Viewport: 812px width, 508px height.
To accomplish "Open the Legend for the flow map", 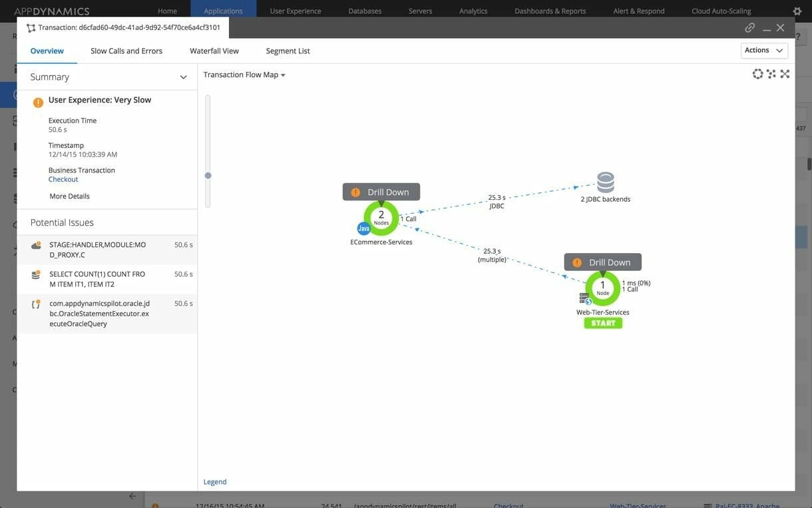I will [215, 480].
